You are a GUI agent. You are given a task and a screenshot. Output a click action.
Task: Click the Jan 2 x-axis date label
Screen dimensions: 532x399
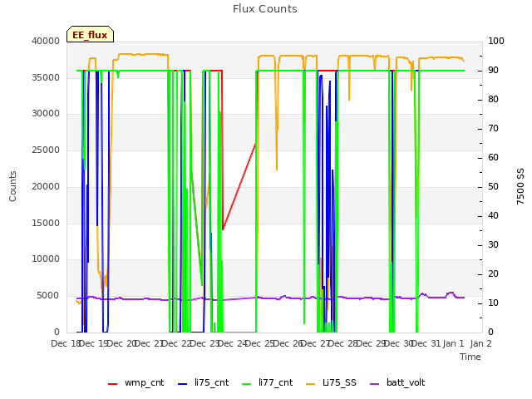(x=481, y=343)
